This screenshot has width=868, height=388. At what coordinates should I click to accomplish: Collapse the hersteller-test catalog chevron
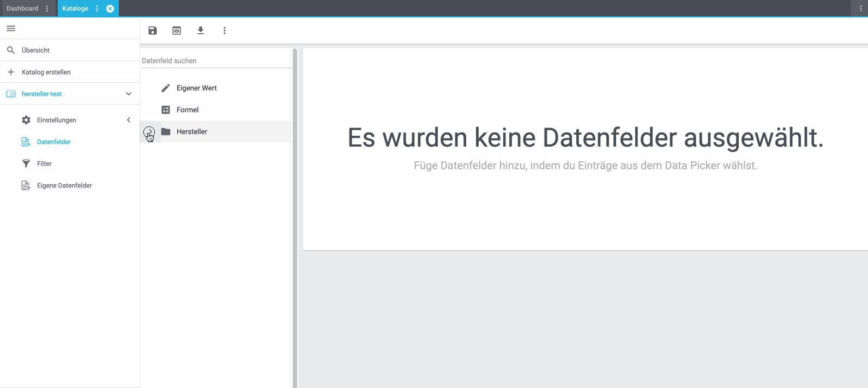[x=129, y=94]
